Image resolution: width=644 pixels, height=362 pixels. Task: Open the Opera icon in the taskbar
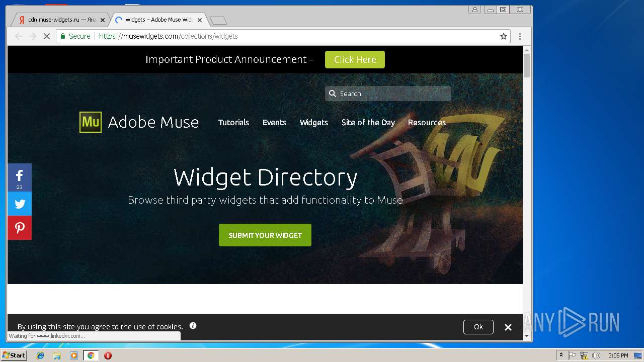108,355
